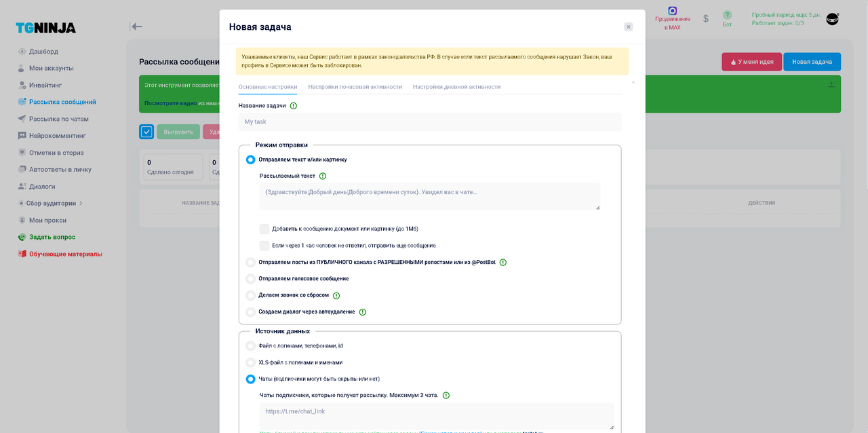Click the У меня идея button

pos(751,62)
